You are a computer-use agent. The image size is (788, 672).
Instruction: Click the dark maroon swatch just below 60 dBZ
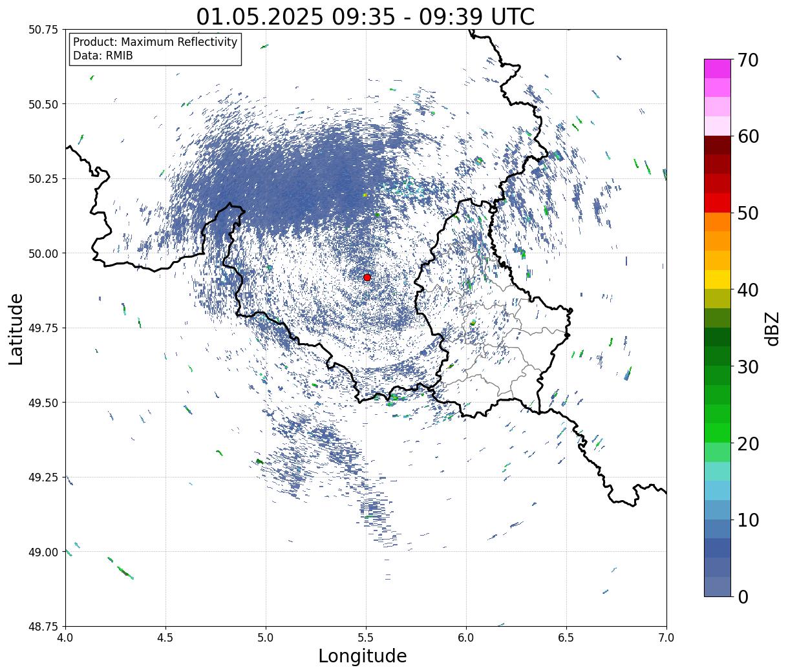717,145
